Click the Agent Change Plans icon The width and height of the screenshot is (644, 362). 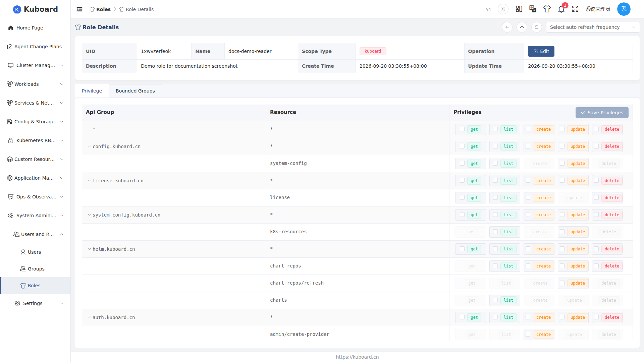pyautogui.click(x=10, y=47)
